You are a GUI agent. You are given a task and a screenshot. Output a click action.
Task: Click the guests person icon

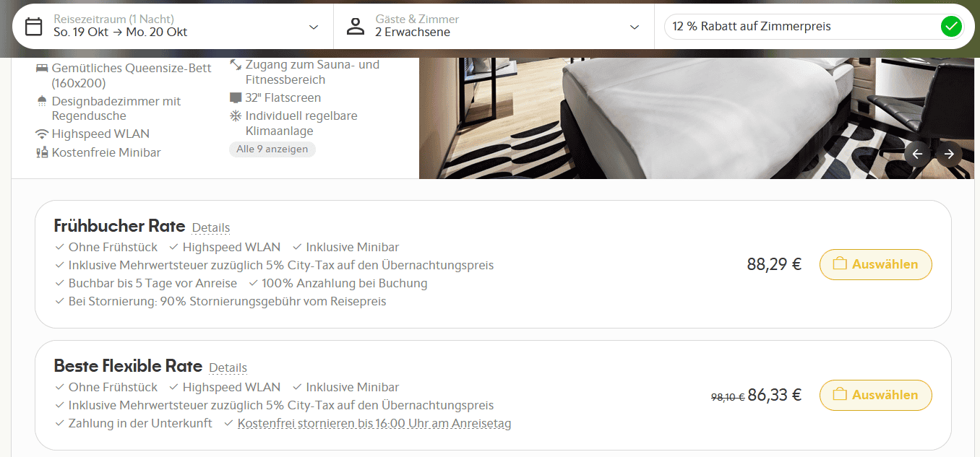point(355,27)
